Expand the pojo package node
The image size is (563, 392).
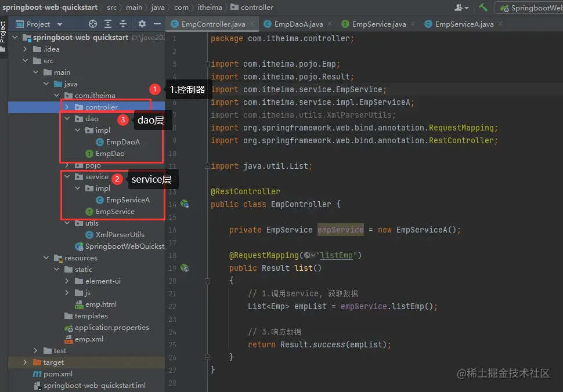click(x=67, y=165)
